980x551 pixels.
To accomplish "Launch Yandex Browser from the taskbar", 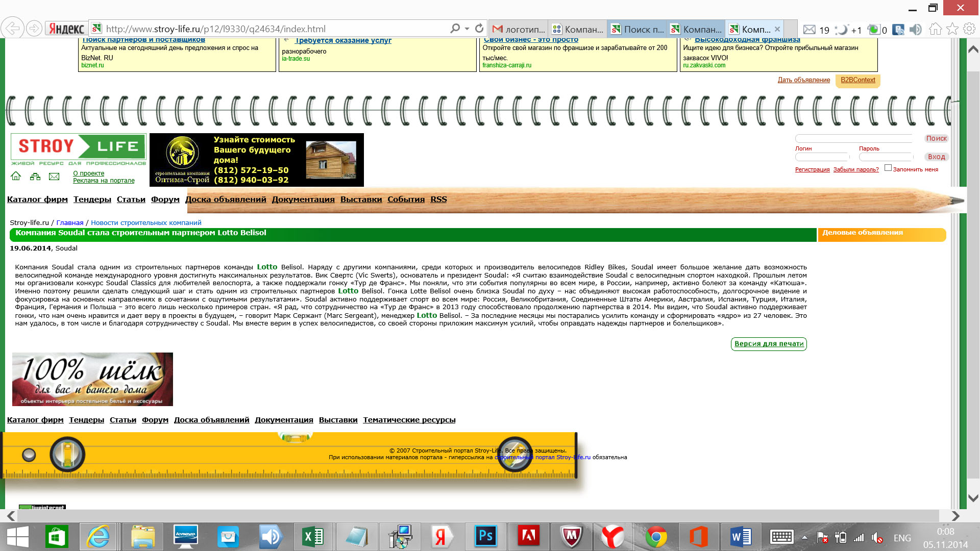I will (612, 537).
